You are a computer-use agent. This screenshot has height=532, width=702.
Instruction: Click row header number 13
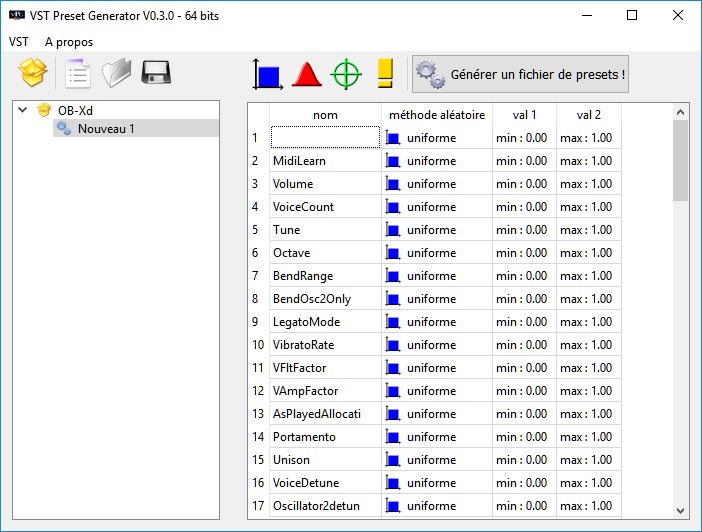258,414
